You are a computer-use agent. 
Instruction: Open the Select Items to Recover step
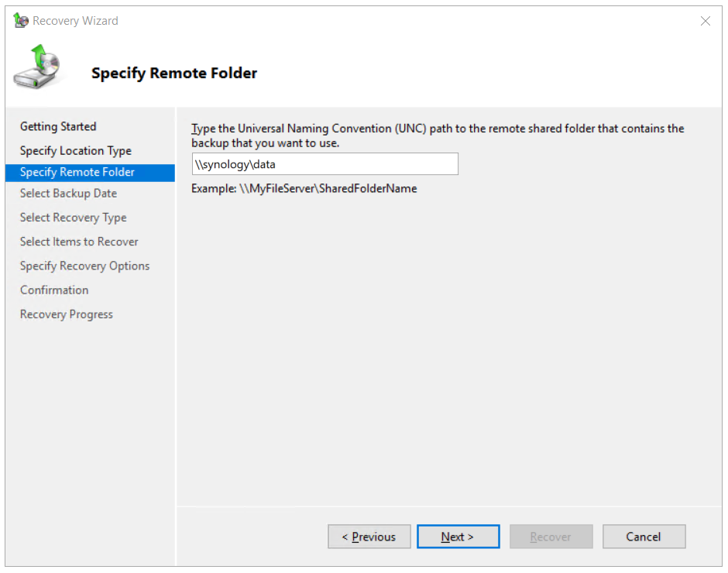click(79, 242)
